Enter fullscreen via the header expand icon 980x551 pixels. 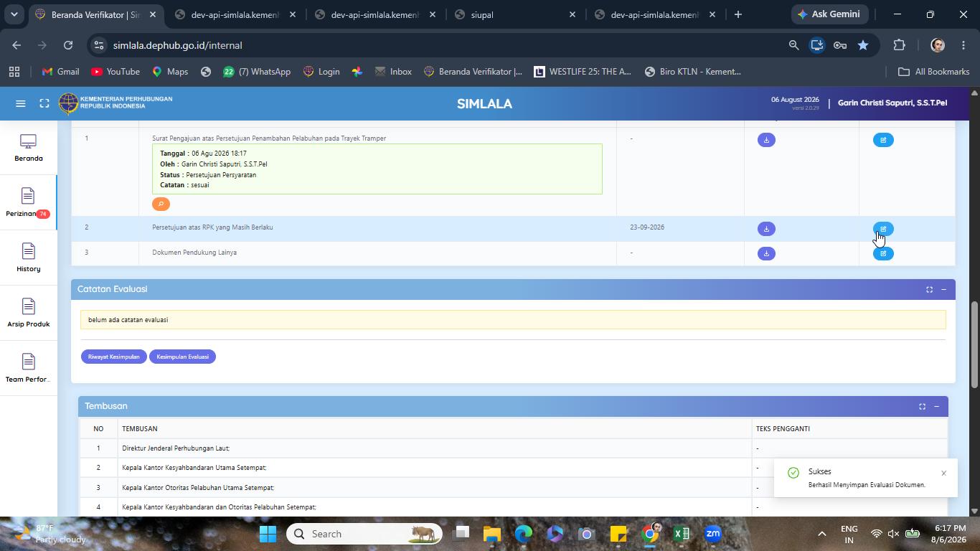44,104
